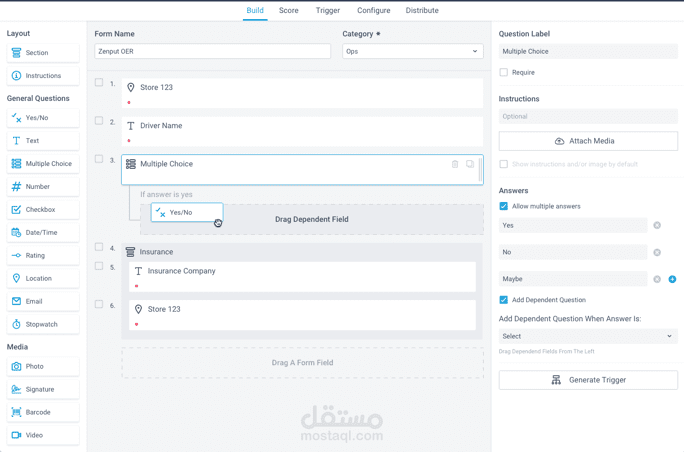Viewport: 684px width, 452px height.
Task: Select the Store 123 question 1
Action: (302, 93)
